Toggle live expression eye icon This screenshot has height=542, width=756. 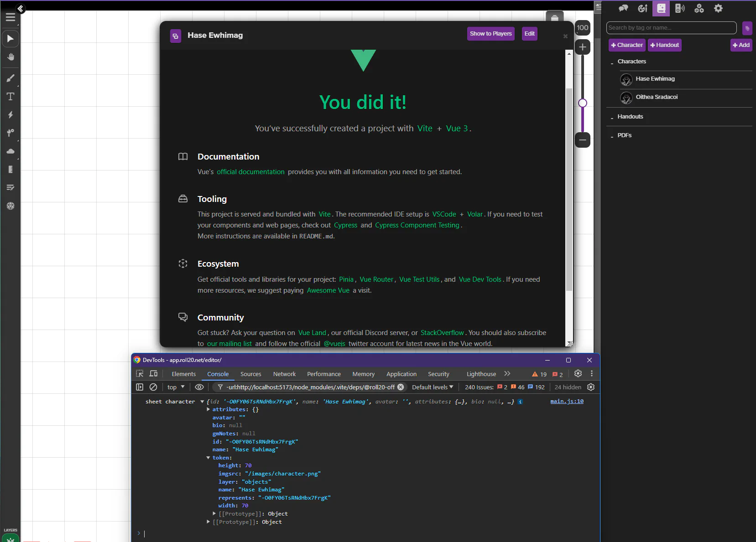tap(199, 387)
